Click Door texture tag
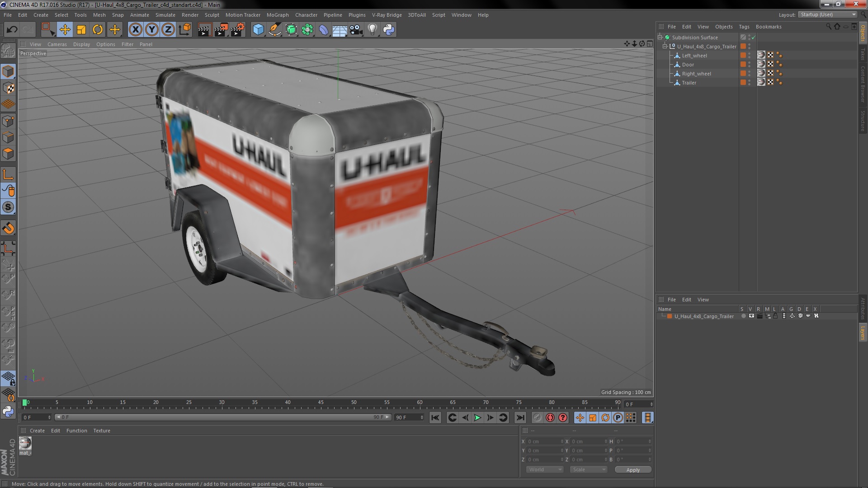 [761, 64]
